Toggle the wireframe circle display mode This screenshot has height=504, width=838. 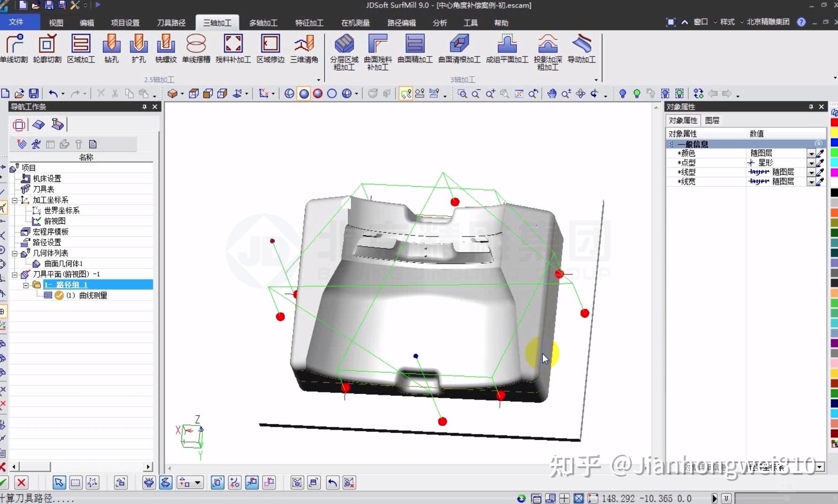(332, 94)
